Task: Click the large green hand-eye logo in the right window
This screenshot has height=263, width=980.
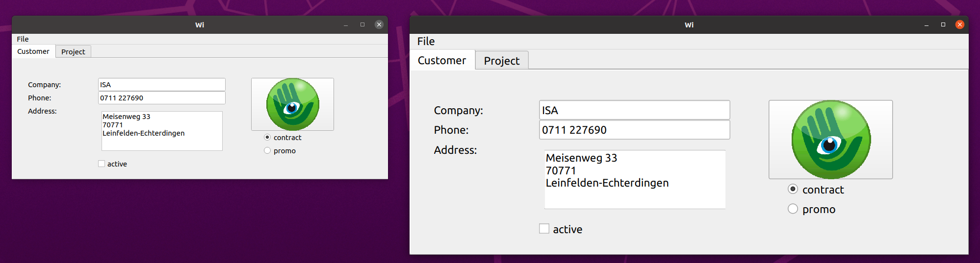Action: 831,140
